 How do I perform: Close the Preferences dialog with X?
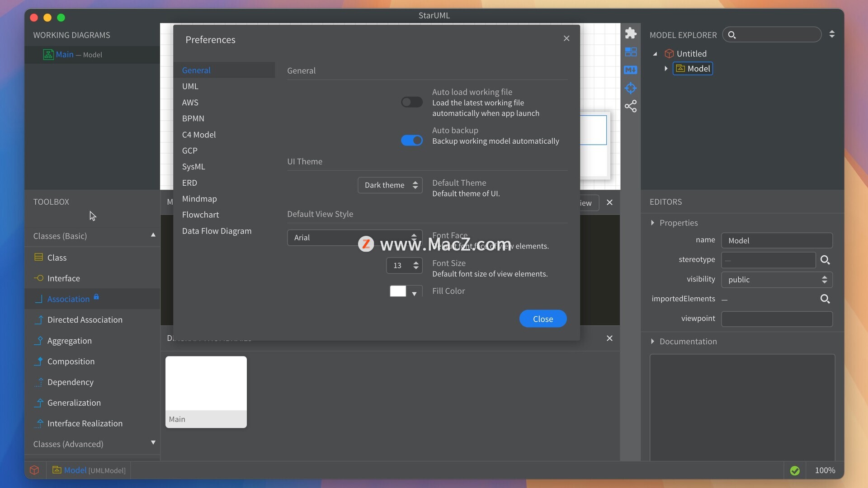(x=566, y=38)
